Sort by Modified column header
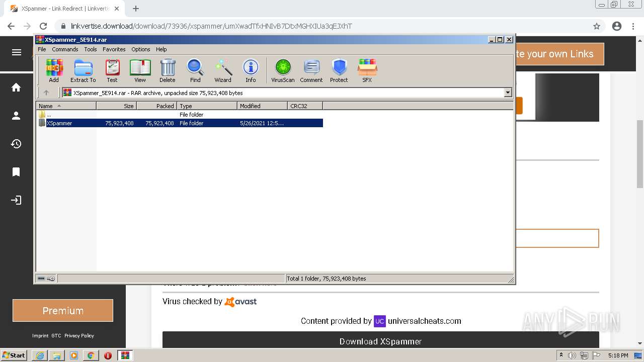Viewport: 644px width, 362px height. click(x=263, y=106)
